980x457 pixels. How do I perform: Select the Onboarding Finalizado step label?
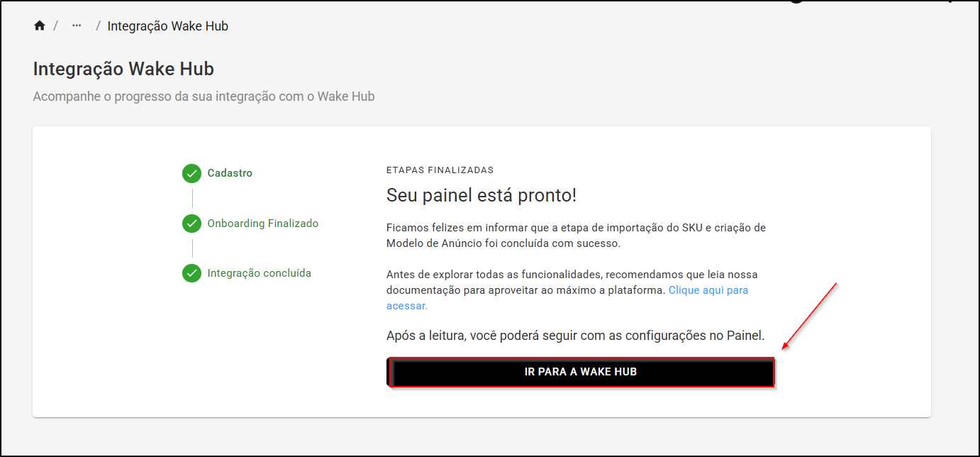pyautogui.click(x=263, y=224)
